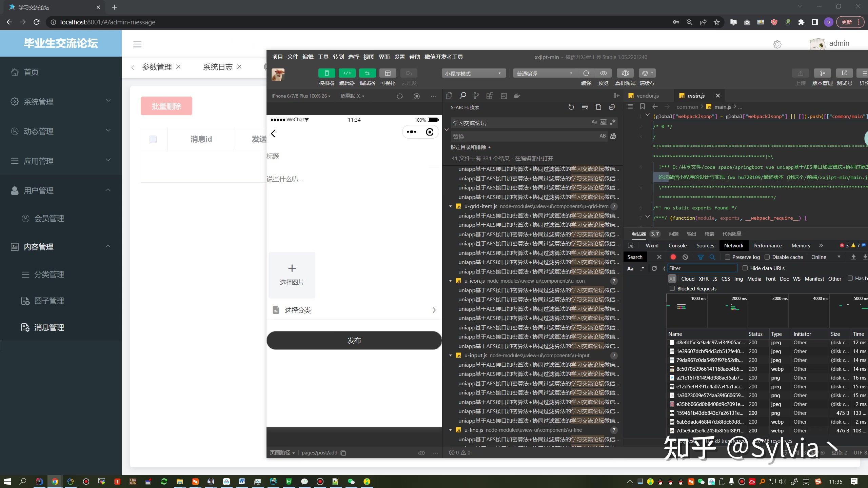The image size is (868, 488).
Task: Click the 发布 publish button
Action: pyautogui.click(x=354, y=340)
